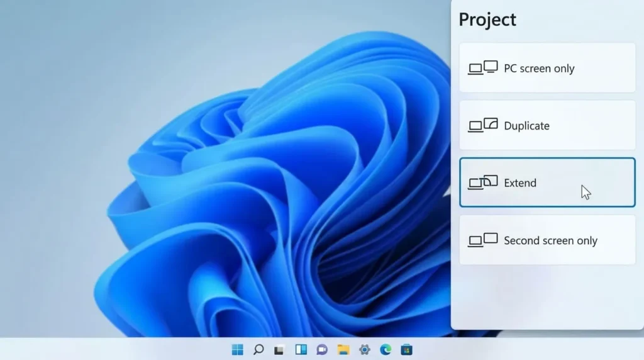Open Settings gear on taskbar
The width and height of the screenshot is (644, 360).
coord(364,350)
